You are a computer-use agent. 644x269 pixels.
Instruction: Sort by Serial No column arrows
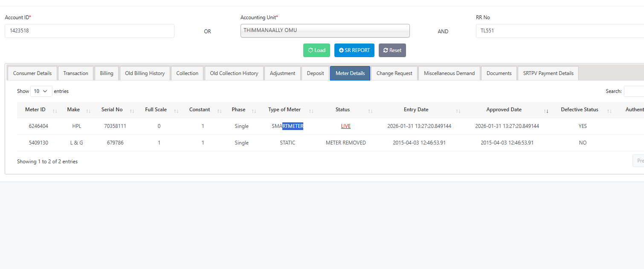click(132, 111)
